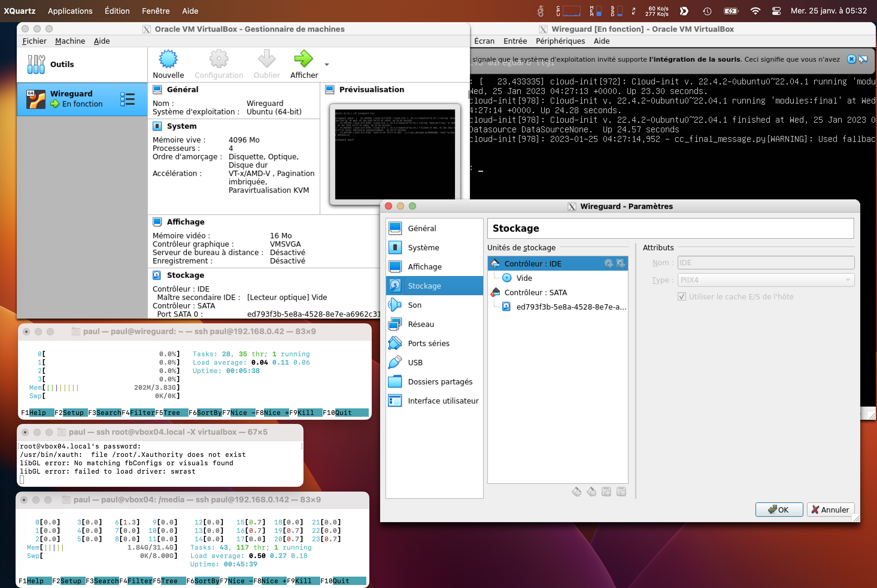Open the Wireguard machine list menu icon
The height and width of the screenshot is (588, 877).
pos(127,99)
